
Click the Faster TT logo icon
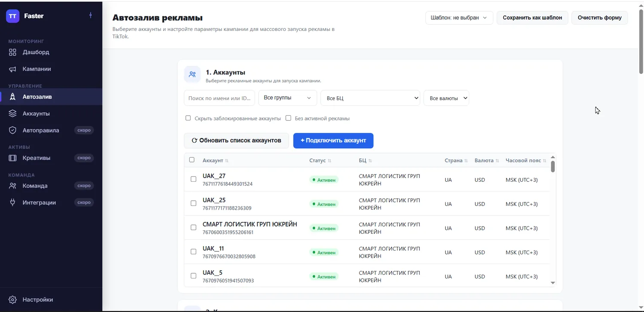[x=13, y=16]
